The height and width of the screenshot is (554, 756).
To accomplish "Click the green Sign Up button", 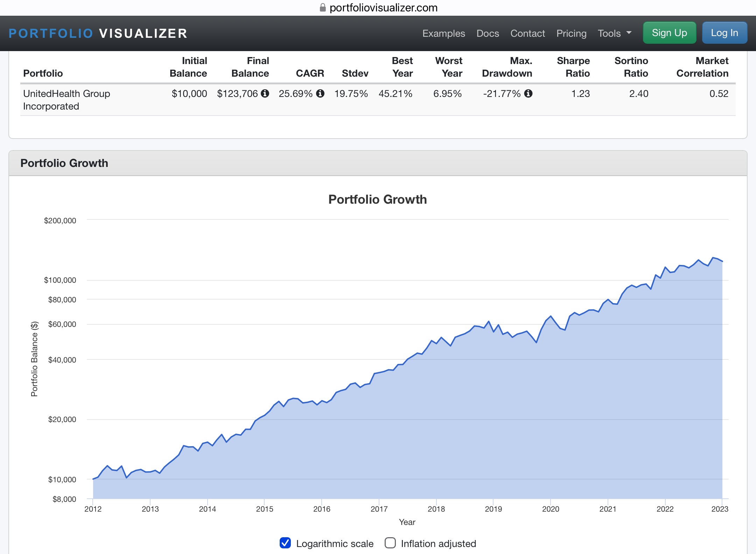I will (670, 33).
